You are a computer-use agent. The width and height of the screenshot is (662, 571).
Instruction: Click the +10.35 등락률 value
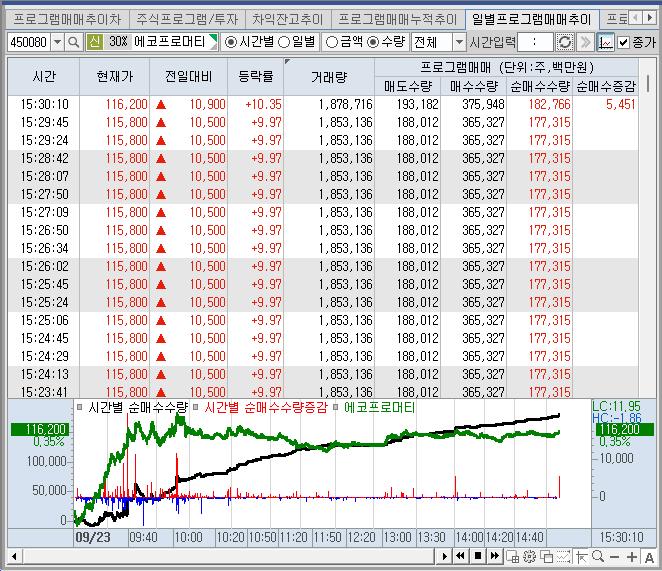(x=263, y=104)
